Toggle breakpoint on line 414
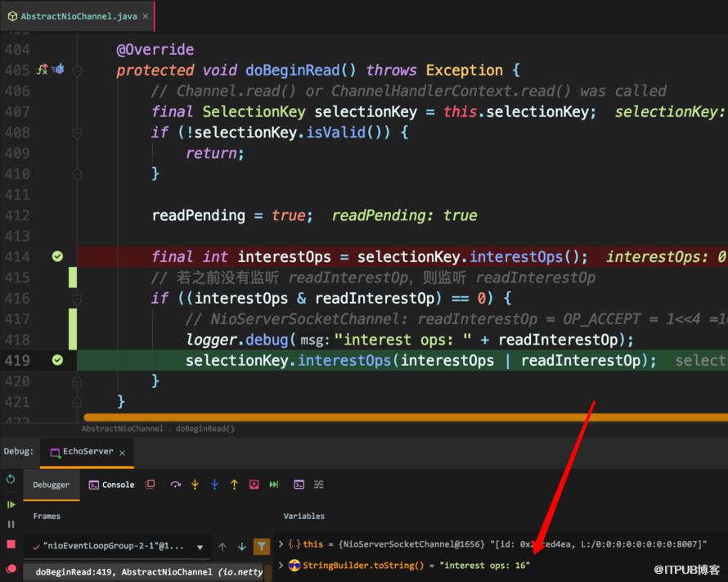728x582 pixels. coord(57,256)
